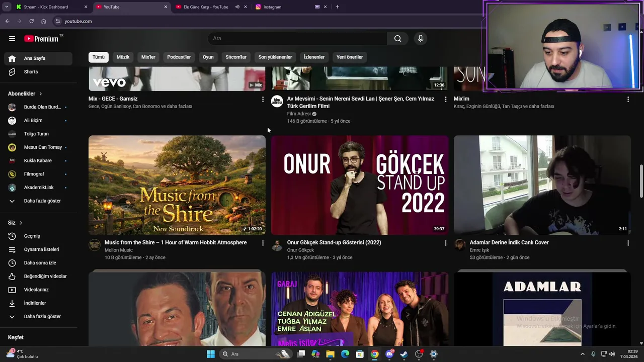The image size is (644, 362).
Task: Open Geçmiş watch history
Action: click(x=38, y=236)
